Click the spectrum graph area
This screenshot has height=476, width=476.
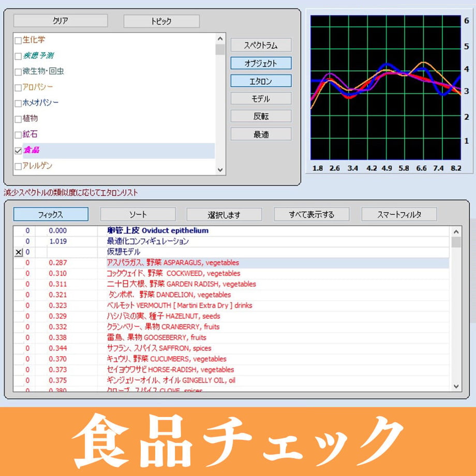[385, 87]
